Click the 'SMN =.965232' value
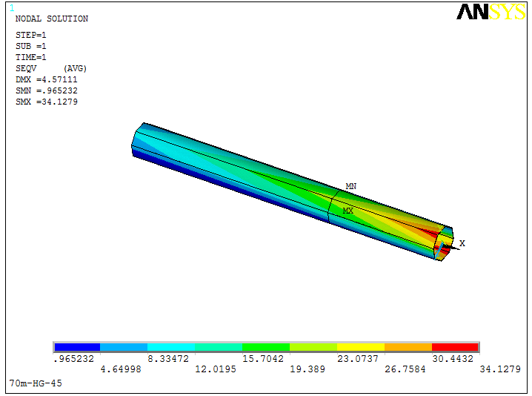This screenshot has width=532, height=396. tap(47, 90)
